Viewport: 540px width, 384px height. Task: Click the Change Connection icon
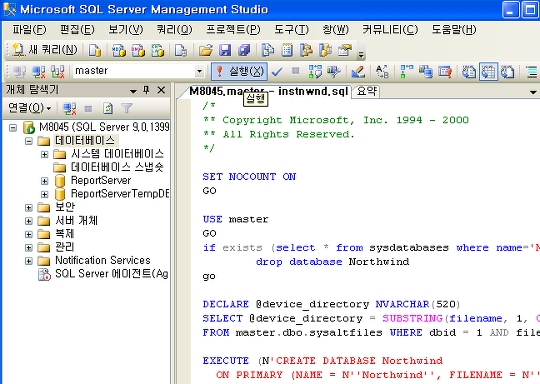point(58,72)
